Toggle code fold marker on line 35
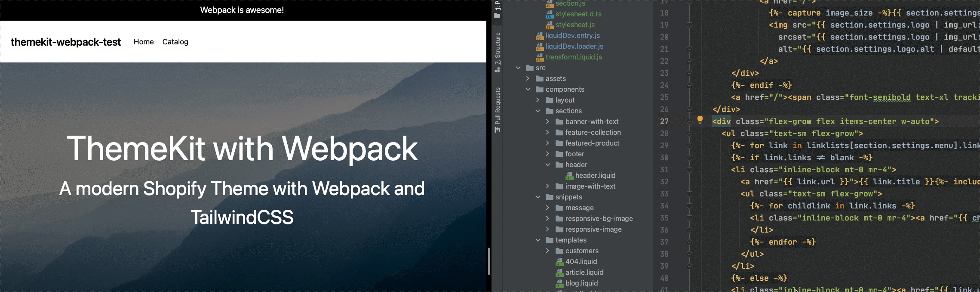This screenshot has height=292, width=980. [689, 218]
